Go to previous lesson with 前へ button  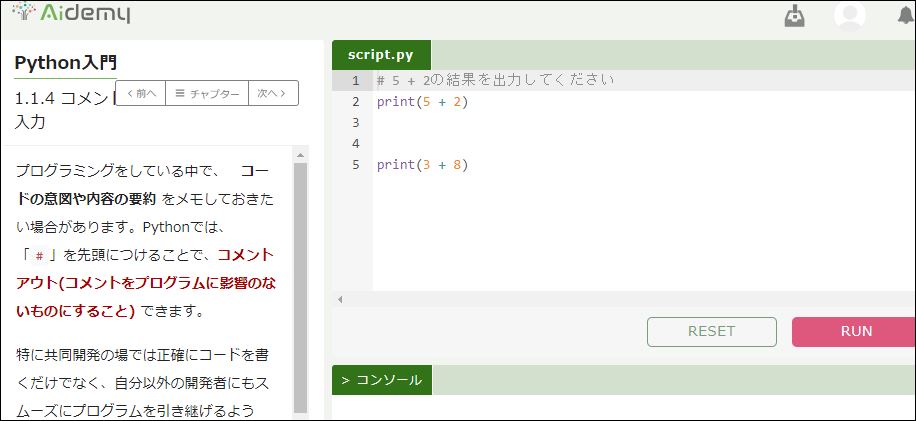click(x=141, y=93)
